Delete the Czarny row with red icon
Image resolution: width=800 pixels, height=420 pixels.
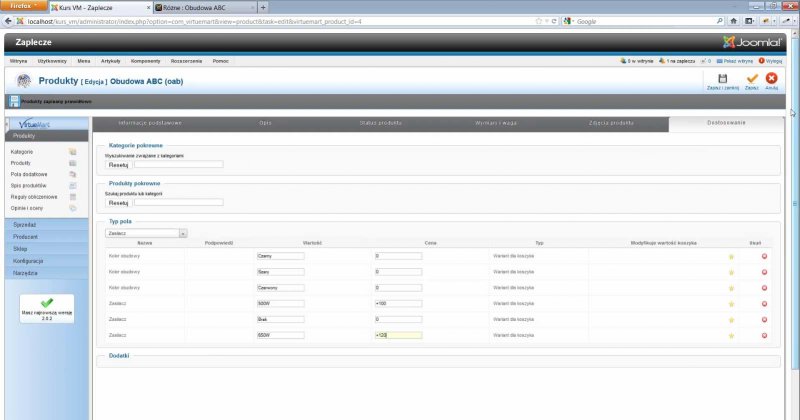764,256
